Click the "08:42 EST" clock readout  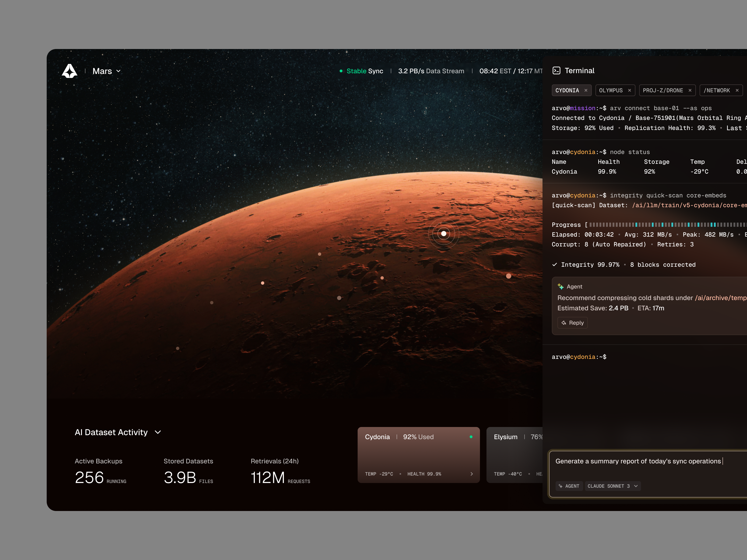495,71
